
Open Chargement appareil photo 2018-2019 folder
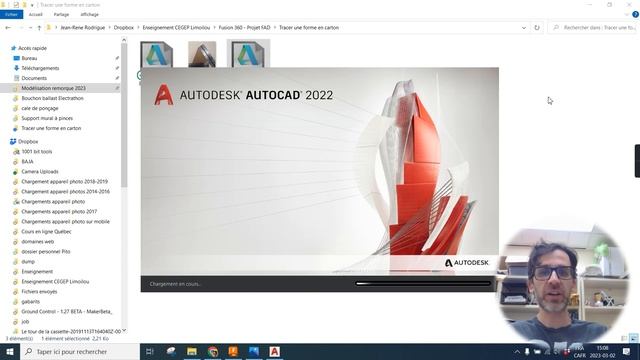(64, 182)
